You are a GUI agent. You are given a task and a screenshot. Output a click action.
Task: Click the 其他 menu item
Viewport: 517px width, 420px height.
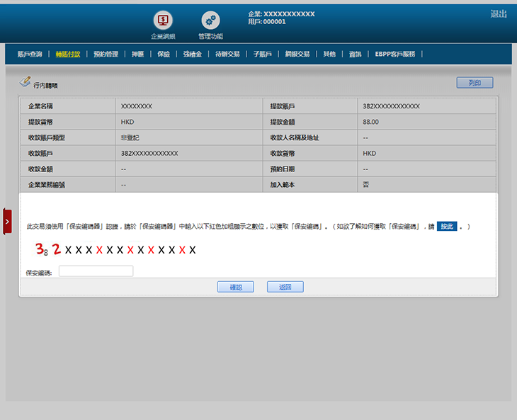pos(329,54)
